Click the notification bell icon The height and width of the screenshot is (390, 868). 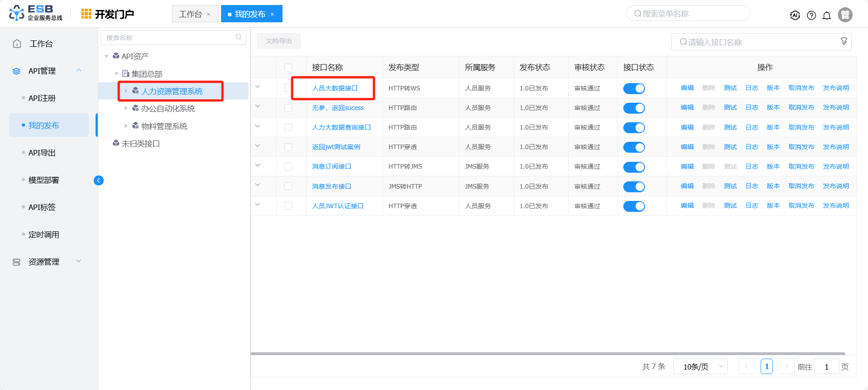click(827, 15)
